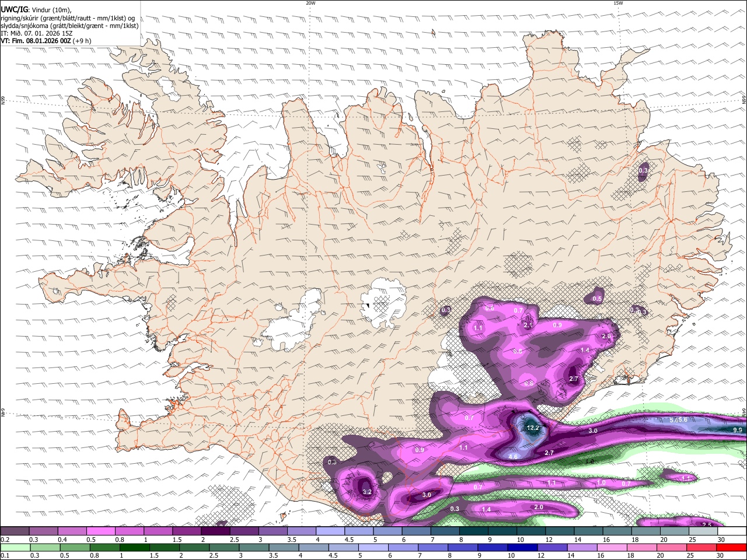Image resolution: width=747 pixels, height=560 pixels.
Task: Click the 20W longitude label
Action: tap(310, 3)
